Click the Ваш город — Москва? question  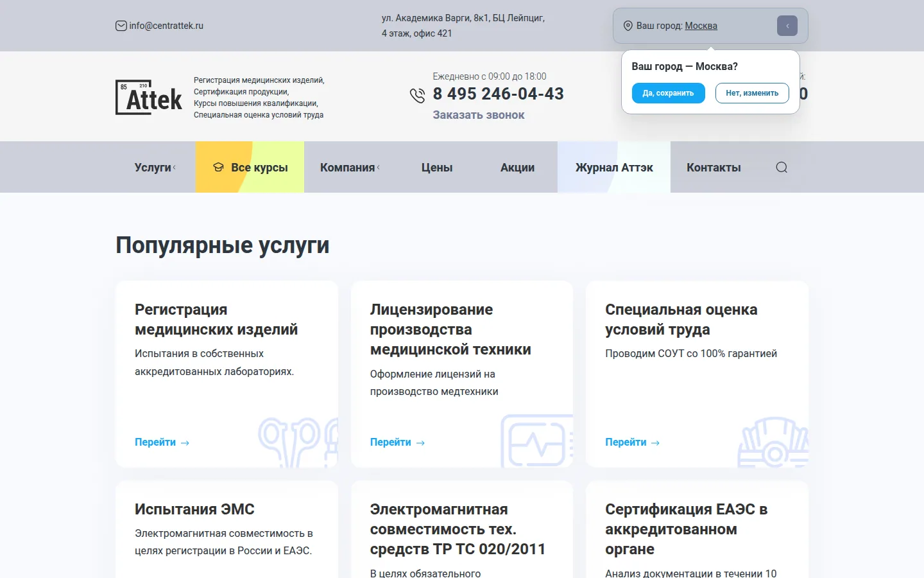point(685,67)
